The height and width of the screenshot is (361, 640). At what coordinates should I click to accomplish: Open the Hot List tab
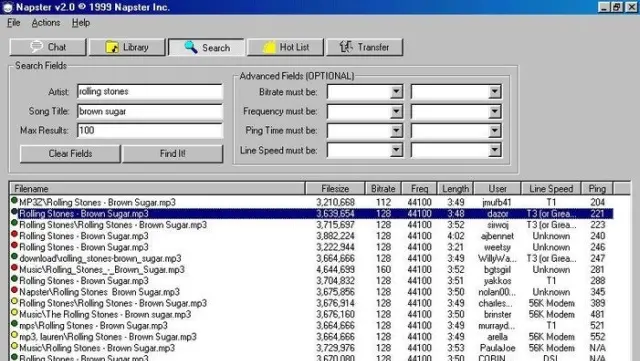click(285, 47)
